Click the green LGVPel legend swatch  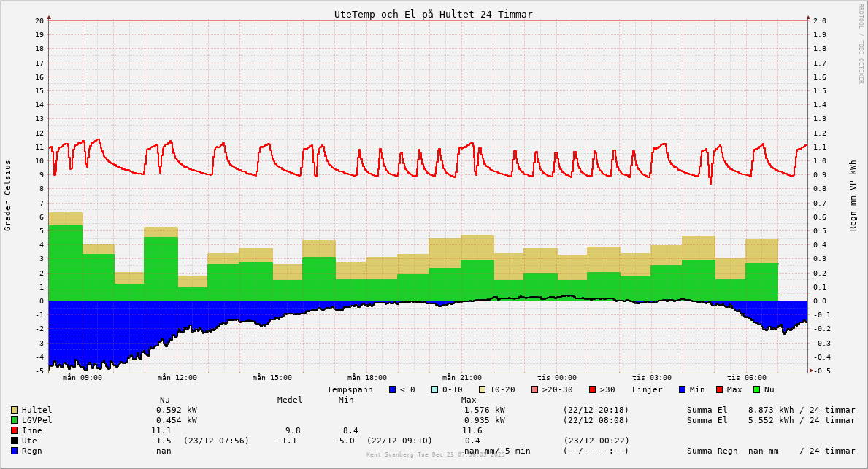pyautogui.click(x=14, y=420)
